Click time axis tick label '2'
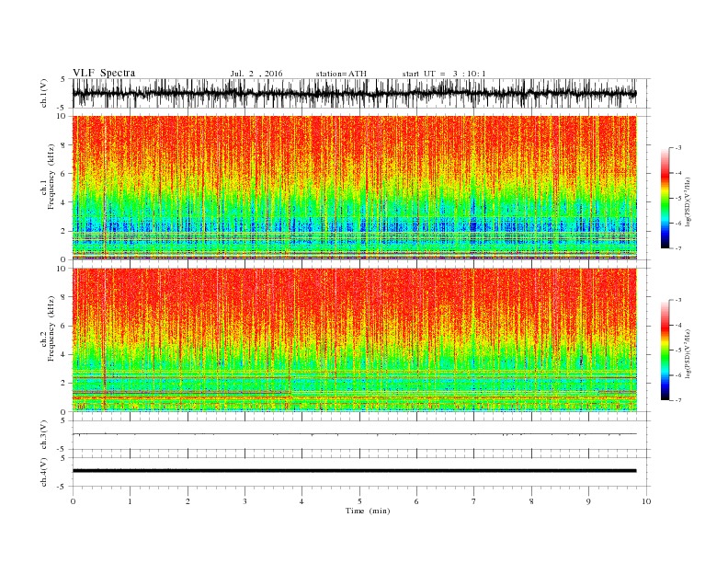Viewport: 728px width, 563px height. [188, 501]
